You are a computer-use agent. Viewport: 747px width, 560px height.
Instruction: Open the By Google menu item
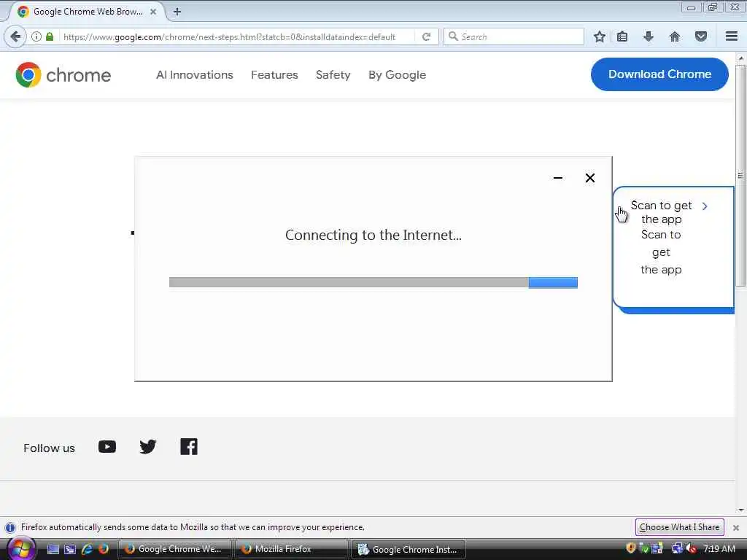[x=397, y=75]
